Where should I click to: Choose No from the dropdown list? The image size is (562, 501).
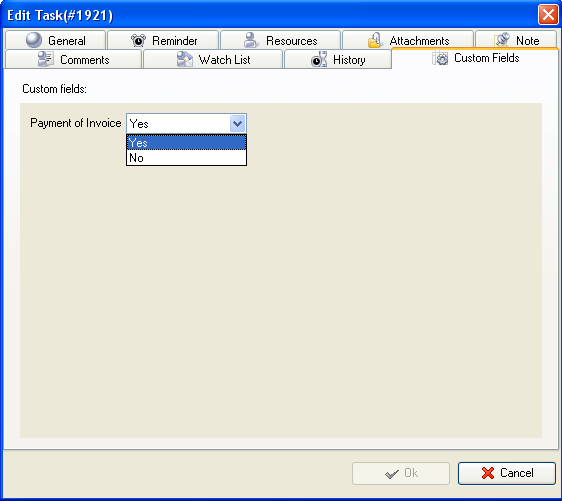[x=186, y=158]
